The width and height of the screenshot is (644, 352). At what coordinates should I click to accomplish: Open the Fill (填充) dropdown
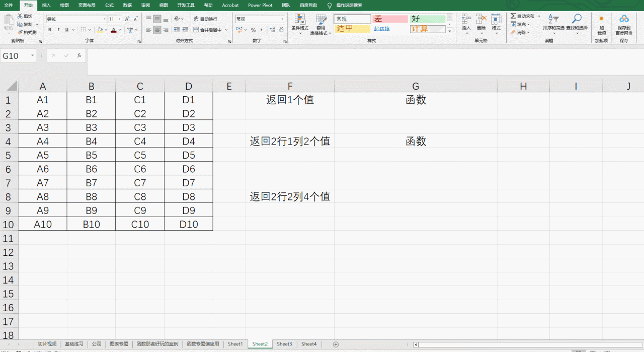[520, 24]
